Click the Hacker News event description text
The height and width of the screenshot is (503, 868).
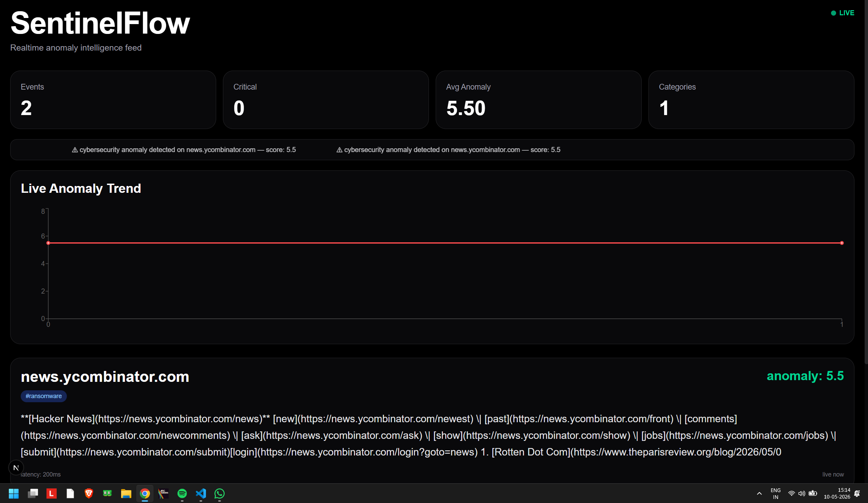(428, 435)
